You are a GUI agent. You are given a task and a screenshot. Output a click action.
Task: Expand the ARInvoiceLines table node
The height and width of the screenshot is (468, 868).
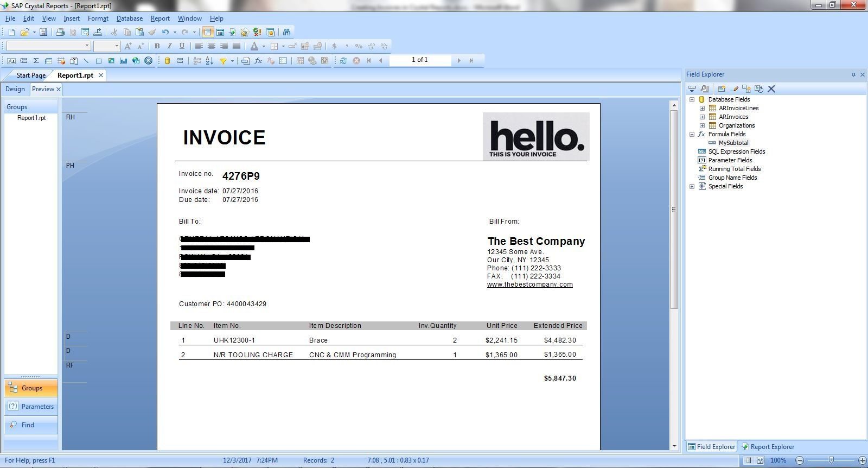point(703,109)
